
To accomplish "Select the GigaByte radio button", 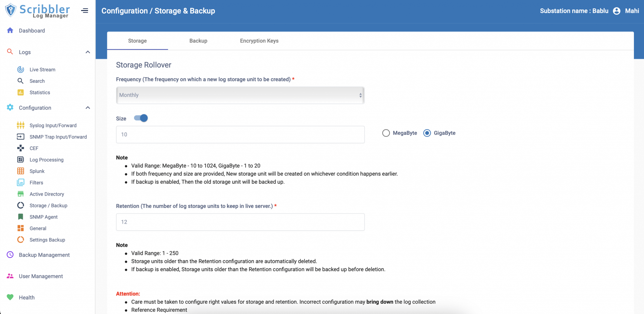I will pyautogui.click(x=427, y=133).
